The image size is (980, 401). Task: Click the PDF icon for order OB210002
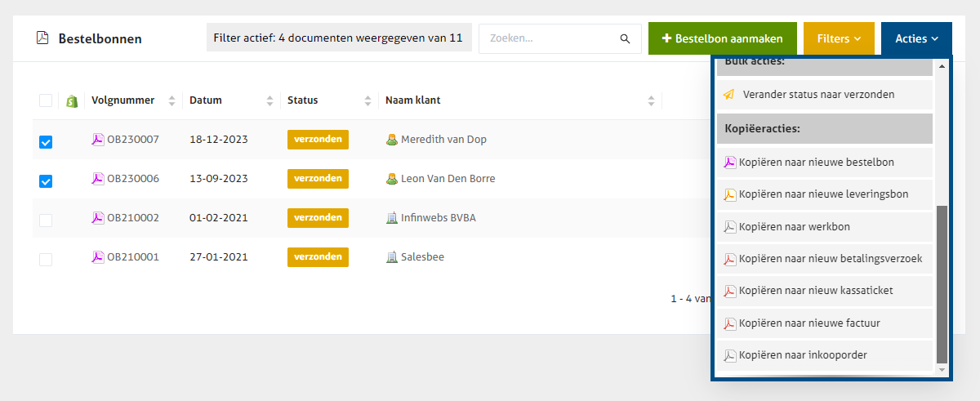point(98,218)
